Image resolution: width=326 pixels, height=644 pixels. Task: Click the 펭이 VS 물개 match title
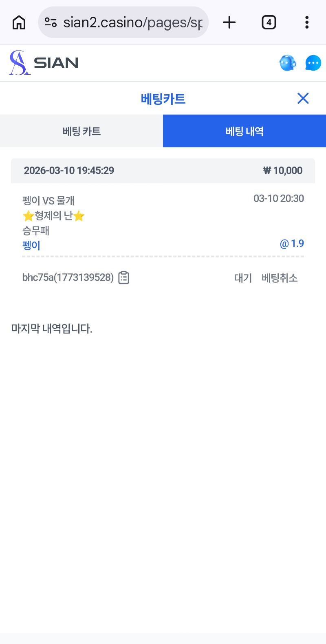tap(48, 200)
